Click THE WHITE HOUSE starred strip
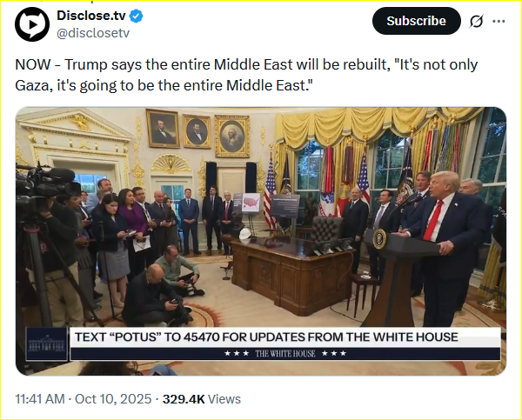This screenshot has height=420, width=522. 285,353
